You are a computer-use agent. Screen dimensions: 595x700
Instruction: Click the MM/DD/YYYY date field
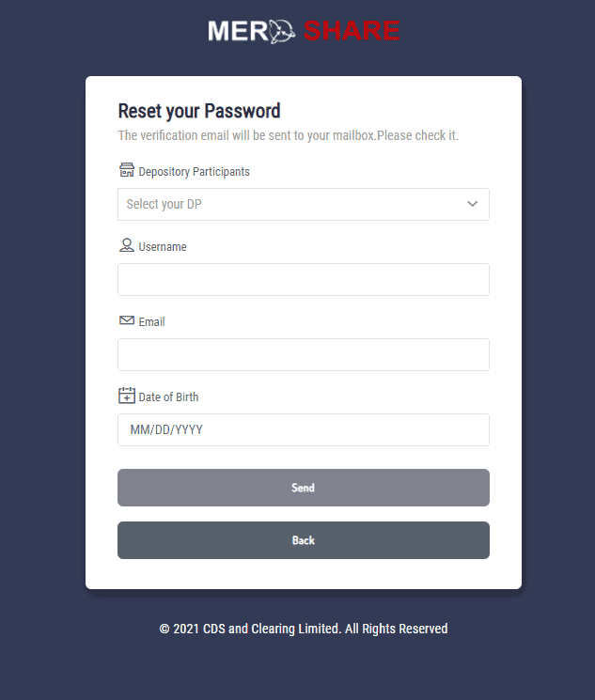[x=303, y=429]
